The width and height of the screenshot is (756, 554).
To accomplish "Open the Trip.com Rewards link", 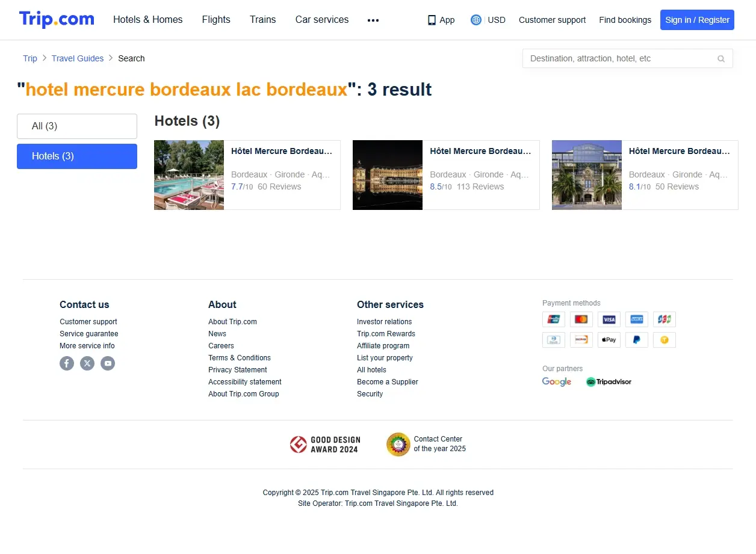I will tap(386, 334).
